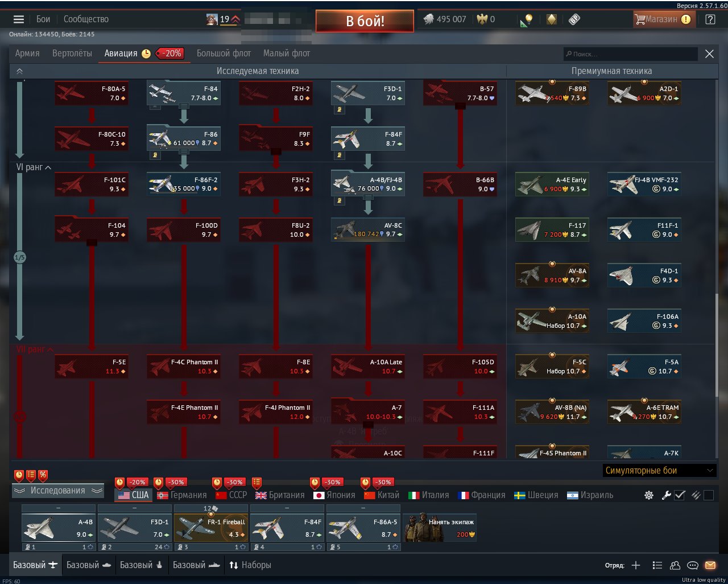Image resolution: width=728 pixels, height=584 pixels.
Task: Click the exclamation badge on Магазин
Action: (686, 19)
